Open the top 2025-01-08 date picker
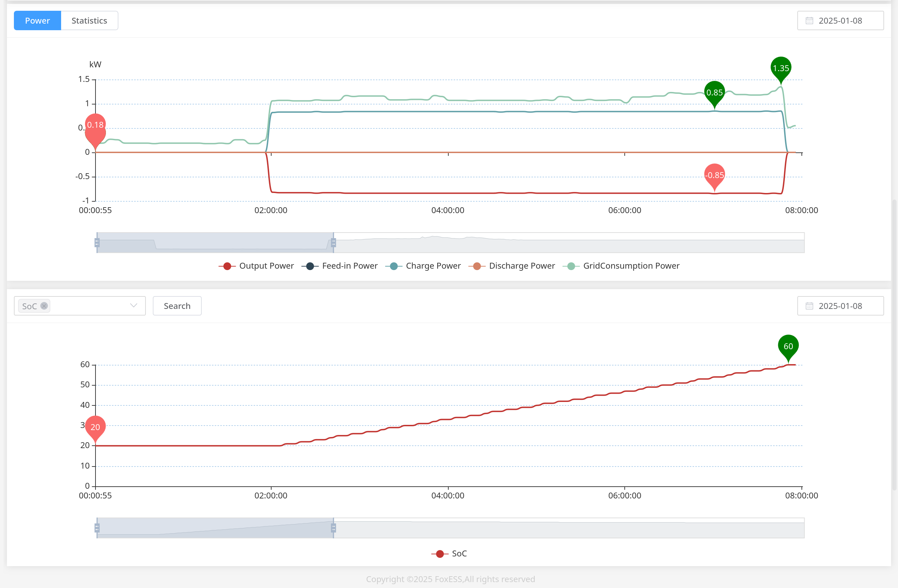Viewport: 898px width, 588px height. (x=840, y=21)
